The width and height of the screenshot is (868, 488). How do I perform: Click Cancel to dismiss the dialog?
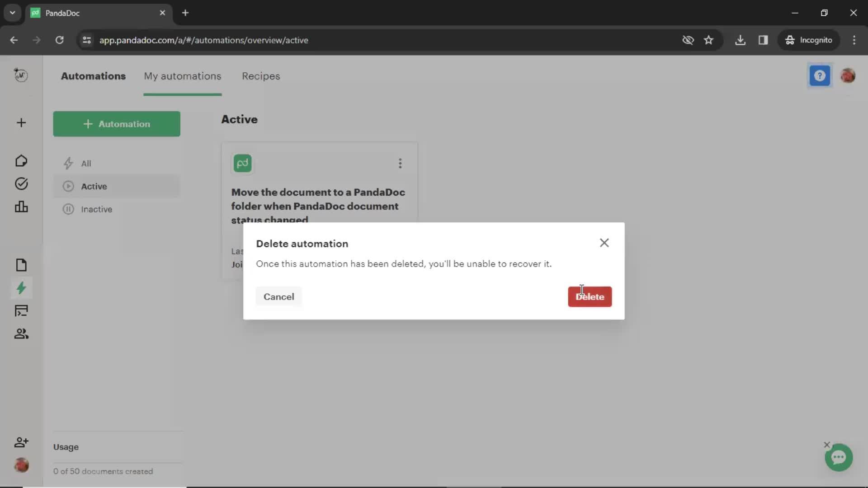point(279,296)
